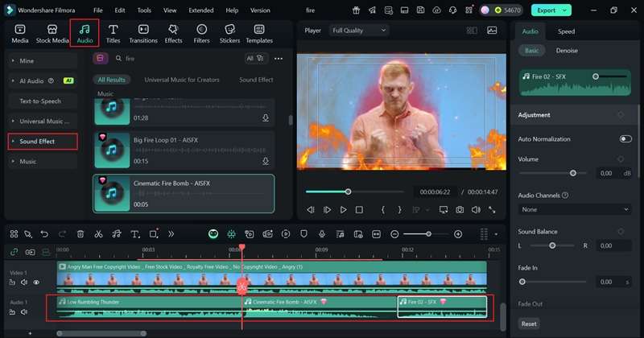
Task: Click the zoom in plus icon on timeline
Action: [458, 234]
